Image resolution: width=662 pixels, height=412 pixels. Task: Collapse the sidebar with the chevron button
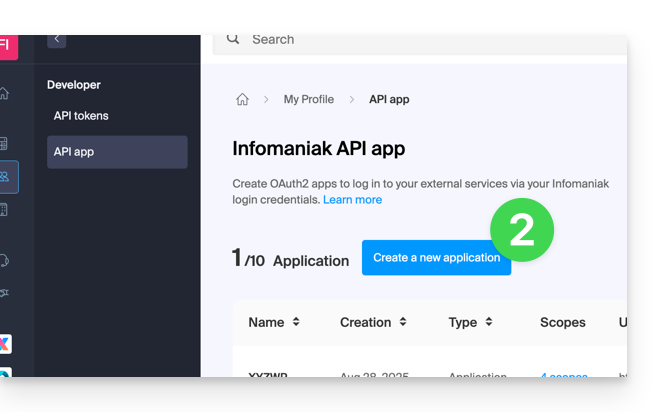tap(57, 41)
